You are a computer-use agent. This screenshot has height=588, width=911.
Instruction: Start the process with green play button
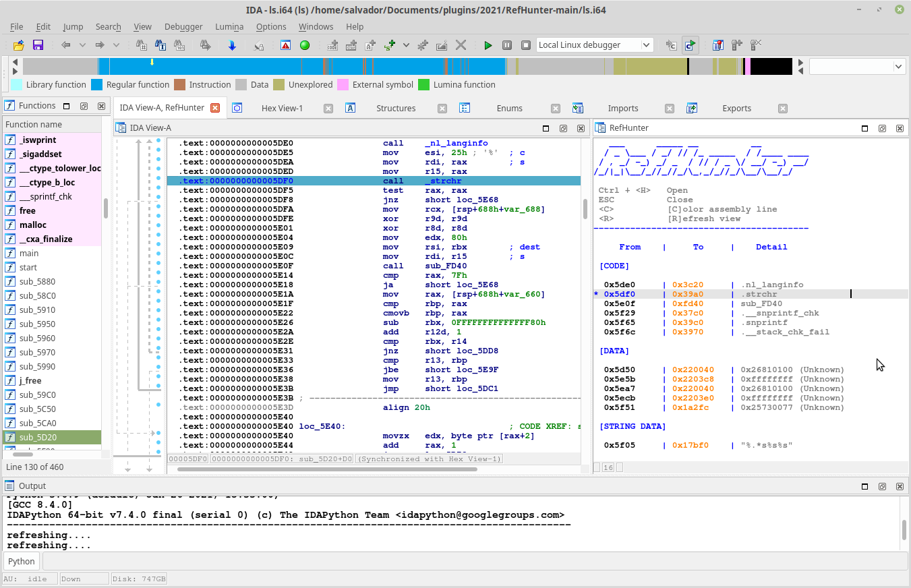(x=488, y=45)
